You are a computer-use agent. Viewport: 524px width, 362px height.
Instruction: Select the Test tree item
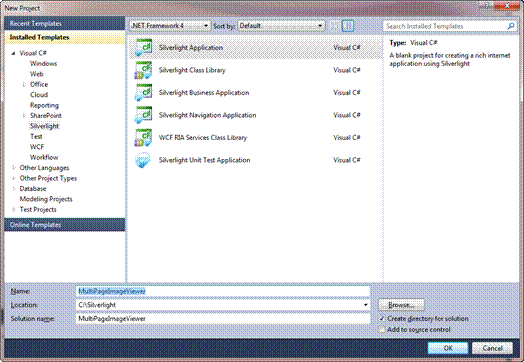pyautogui.click(x=36, y=136)
